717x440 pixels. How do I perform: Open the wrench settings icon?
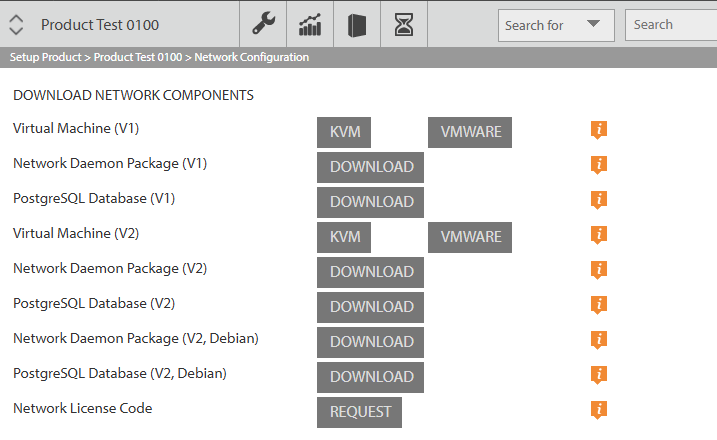(263, 24)
